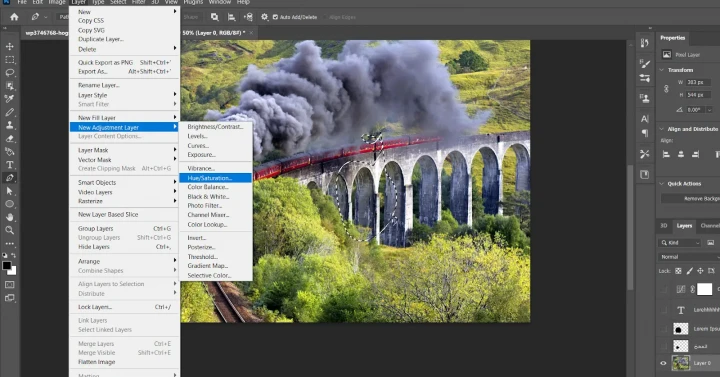Select the Zoom magnifier tool
The width and height of the screenshot is (720, 377).
[x=10, y=230]
